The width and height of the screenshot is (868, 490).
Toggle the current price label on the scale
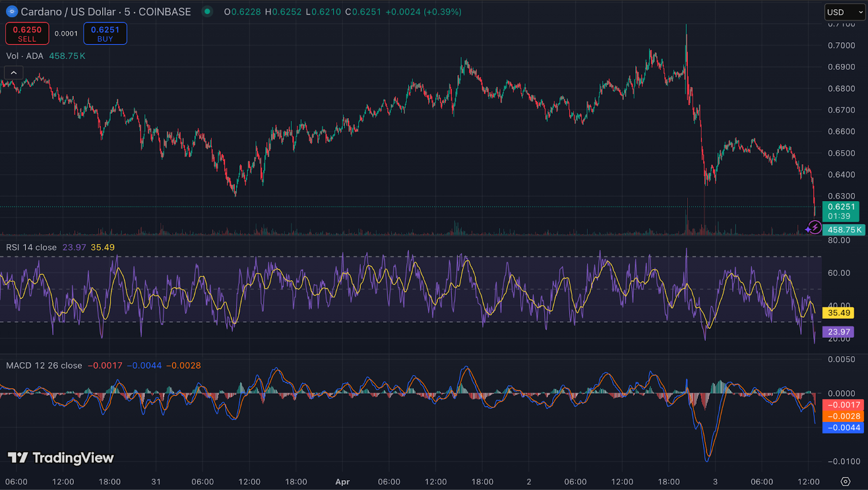click(x=840, y=208)
